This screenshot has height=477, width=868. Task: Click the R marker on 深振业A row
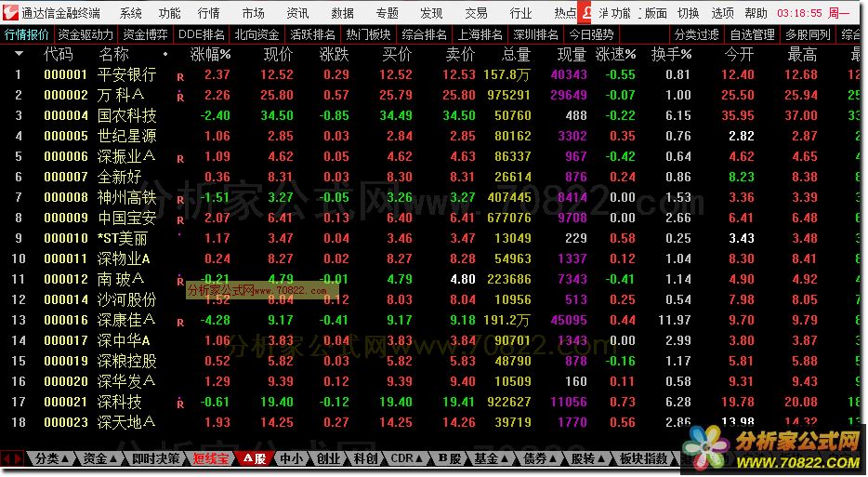180,159
